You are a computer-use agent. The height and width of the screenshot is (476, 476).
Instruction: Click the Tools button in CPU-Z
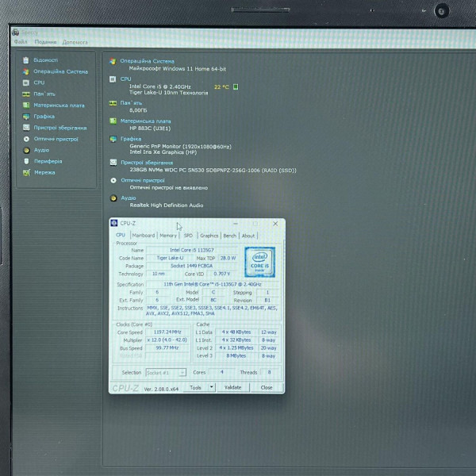point(196,388)
